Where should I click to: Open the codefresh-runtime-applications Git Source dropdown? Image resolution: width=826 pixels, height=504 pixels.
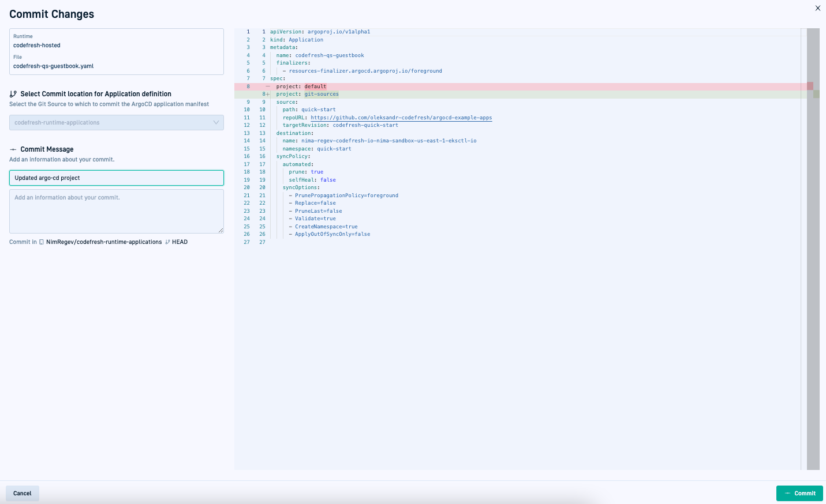click(117, 122)
